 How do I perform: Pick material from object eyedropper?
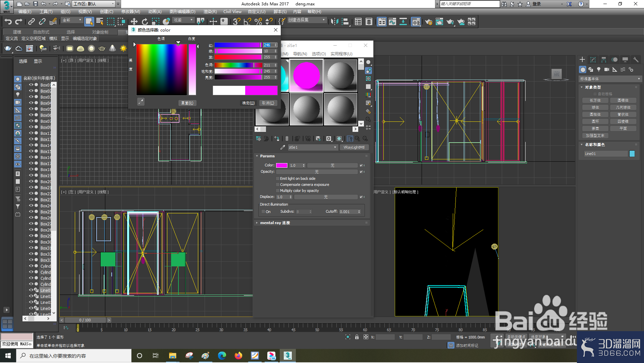click(x=283, y=147)
